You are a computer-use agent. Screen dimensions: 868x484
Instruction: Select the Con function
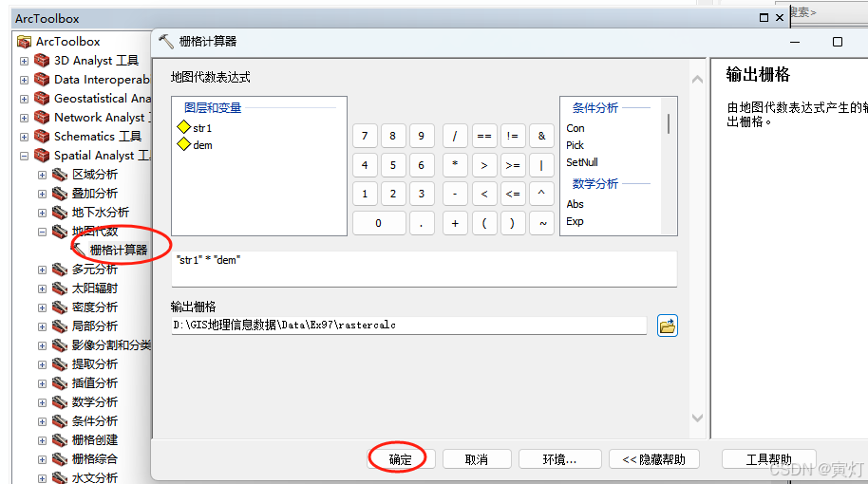click(x=576, y=128)
